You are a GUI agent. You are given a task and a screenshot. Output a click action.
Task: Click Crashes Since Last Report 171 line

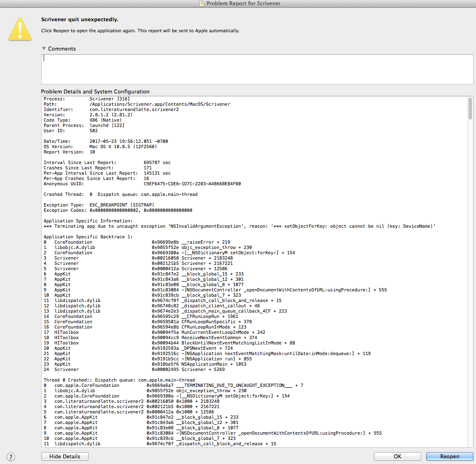click(x=98, y=168)
